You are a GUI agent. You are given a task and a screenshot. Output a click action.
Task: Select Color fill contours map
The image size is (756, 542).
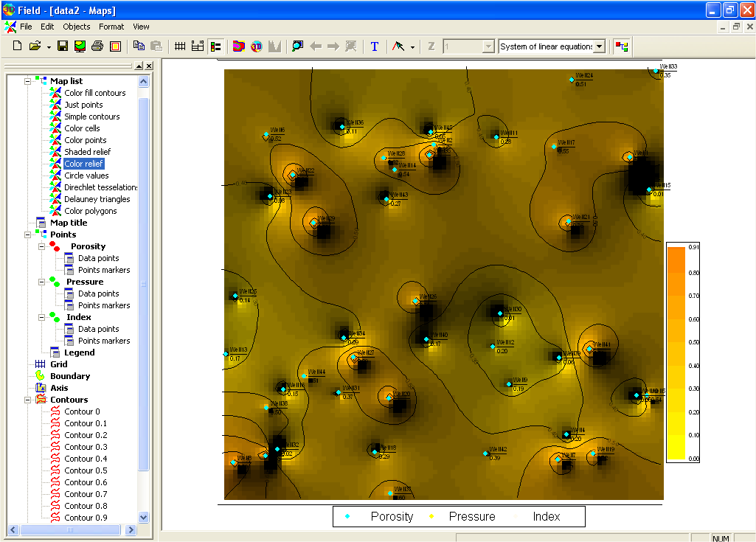click(x=95, y=93)
